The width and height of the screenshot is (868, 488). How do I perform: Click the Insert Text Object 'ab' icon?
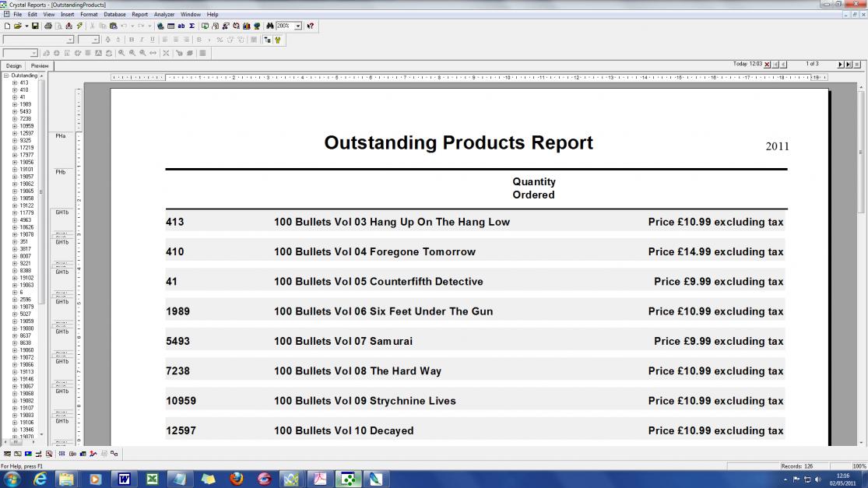pos(181,26)
